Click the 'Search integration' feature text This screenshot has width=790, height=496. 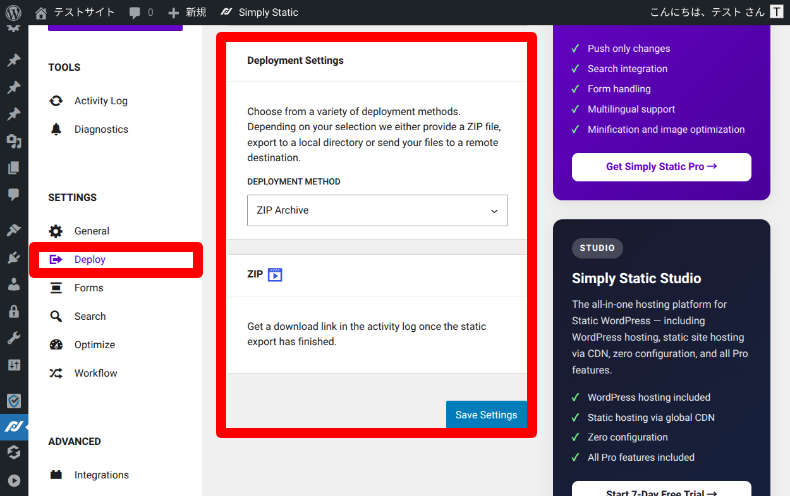627,69
